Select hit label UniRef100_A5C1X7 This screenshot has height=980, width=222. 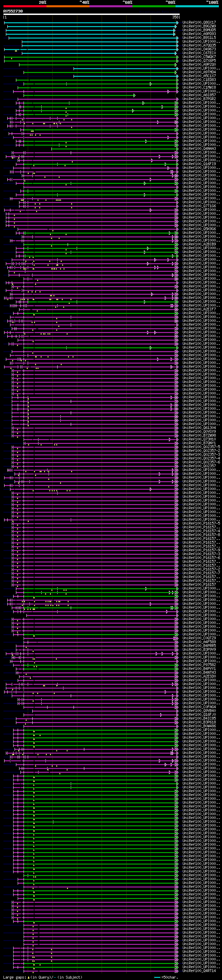click(x=199, y=76)
